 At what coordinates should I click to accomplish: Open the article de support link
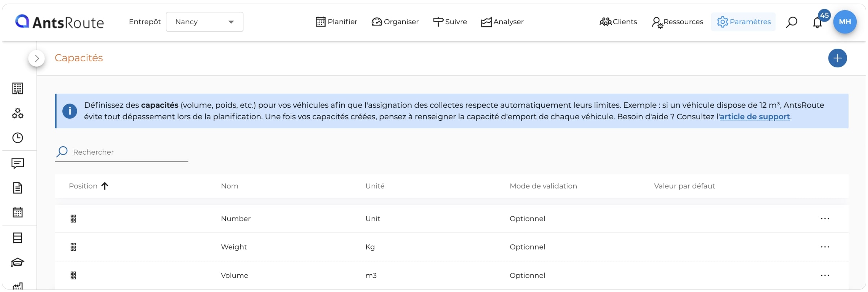point(755,117)
